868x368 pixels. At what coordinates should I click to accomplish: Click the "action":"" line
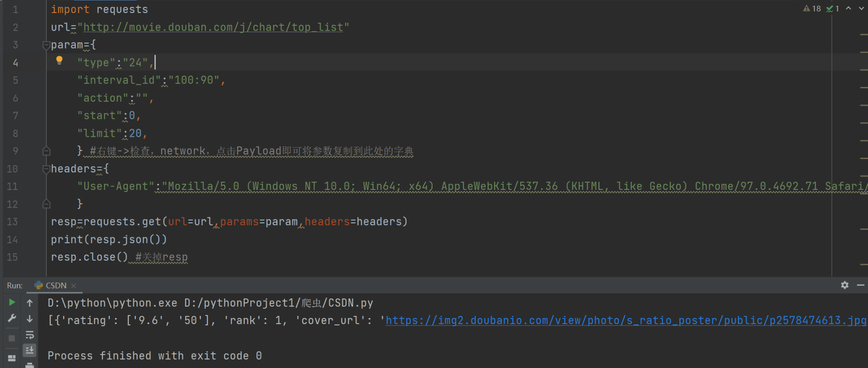pos(115,98)
